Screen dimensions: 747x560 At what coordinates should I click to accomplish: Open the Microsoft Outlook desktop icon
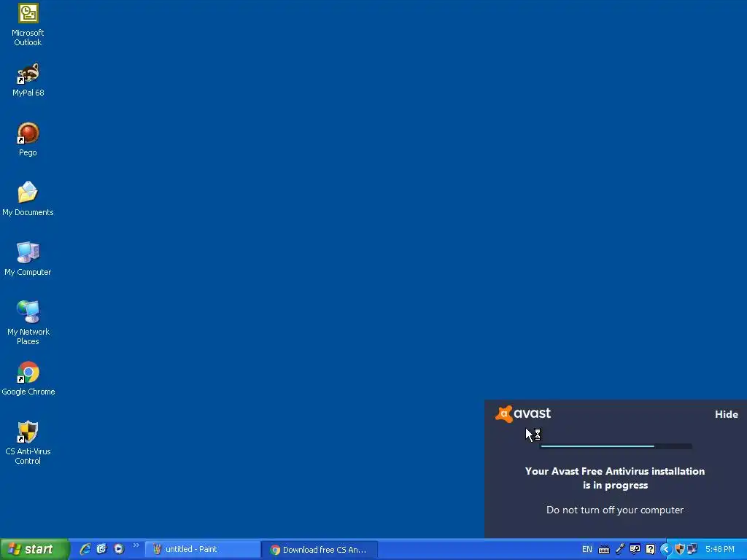[x=28, y=25]
